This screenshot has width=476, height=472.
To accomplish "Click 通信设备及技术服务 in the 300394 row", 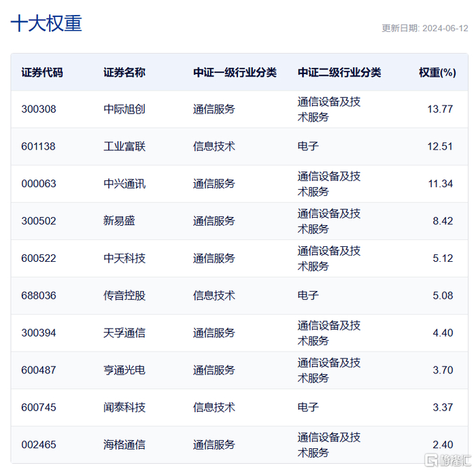I will [x=328, y=333].
